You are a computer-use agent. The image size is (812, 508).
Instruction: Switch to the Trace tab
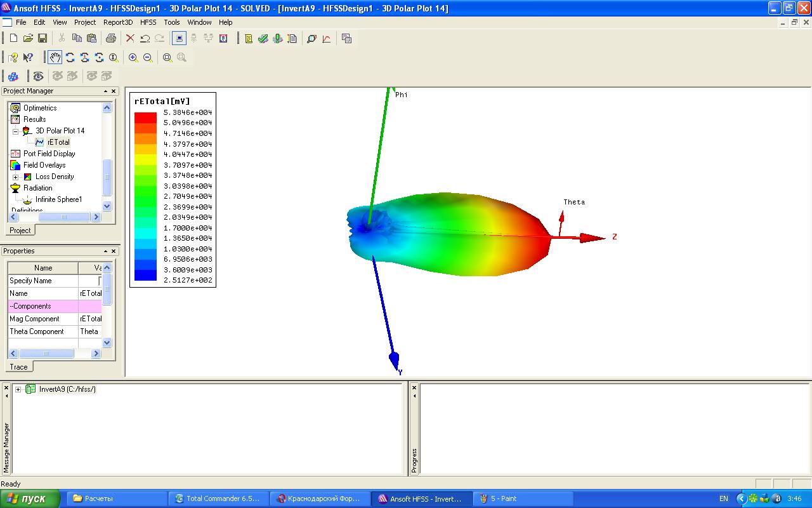19,367
